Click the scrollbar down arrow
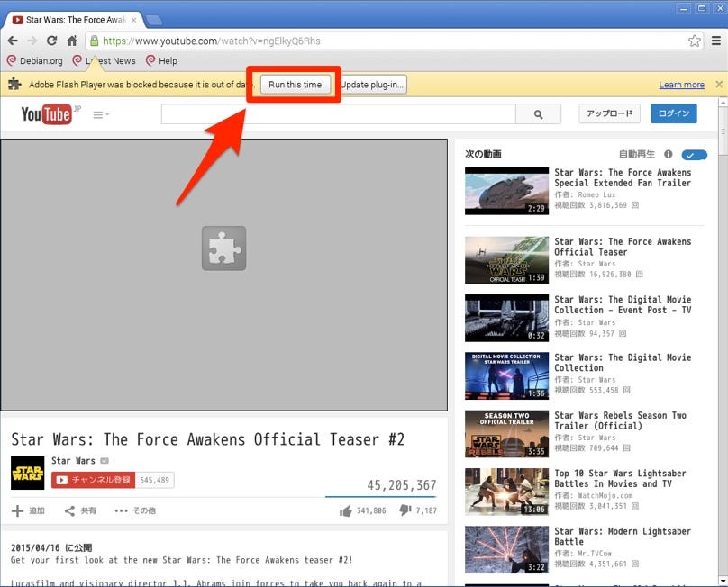 723,581
